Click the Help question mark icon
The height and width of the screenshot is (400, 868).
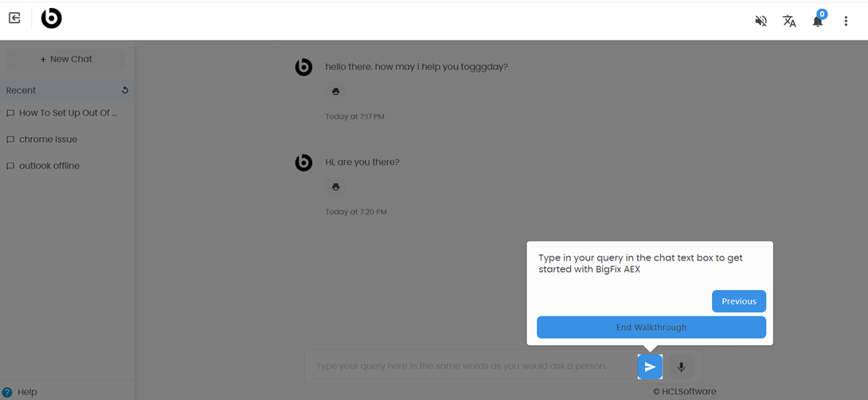coord(7,392)
